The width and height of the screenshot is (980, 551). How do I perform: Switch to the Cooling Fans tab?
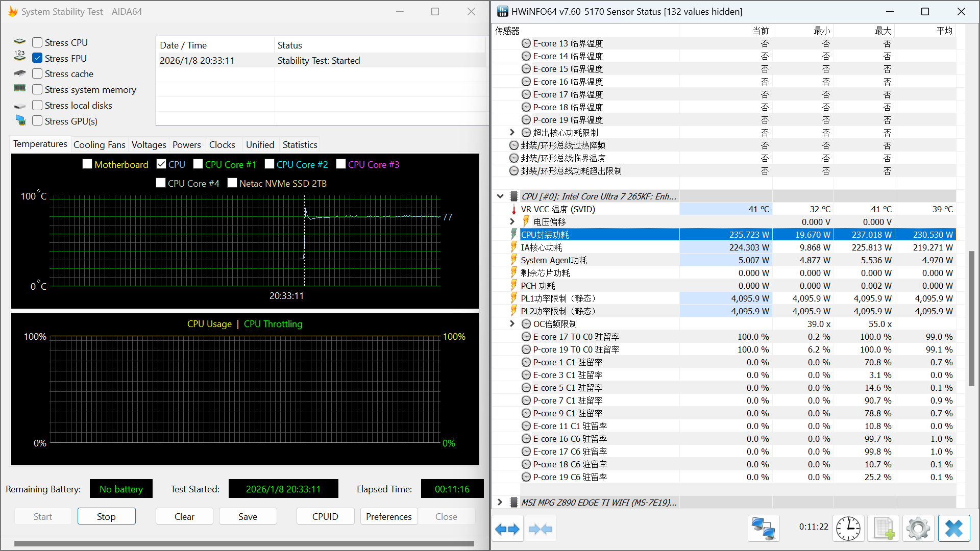click(x=99, y=145)
